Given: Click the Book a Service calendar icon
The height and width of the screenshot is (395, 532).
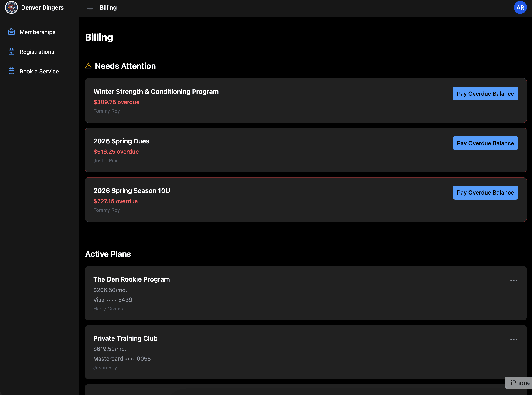Looking at the screenshot, I should 12,71.
